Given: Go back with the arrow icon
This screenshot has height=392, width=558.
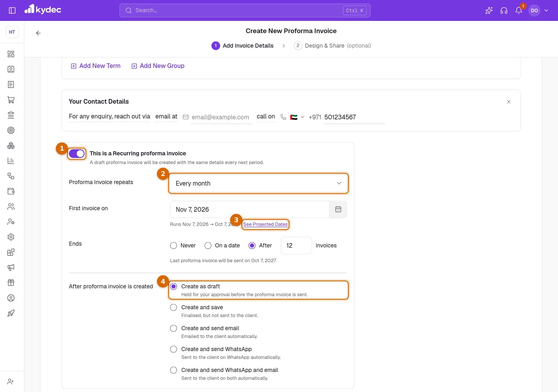Looking at the screenshot, I should [38, 33].
